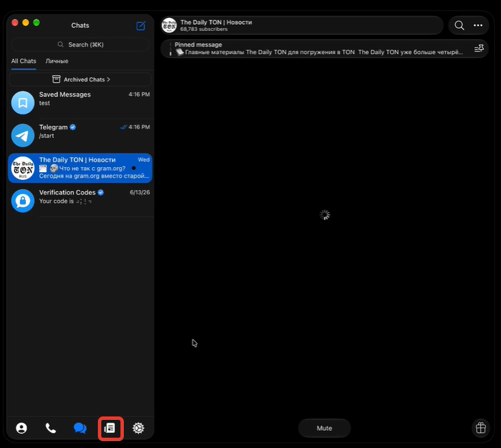Click the 'test' preview under Saved Messages
Screen dimensions: 501x448
tap(44, 103)
